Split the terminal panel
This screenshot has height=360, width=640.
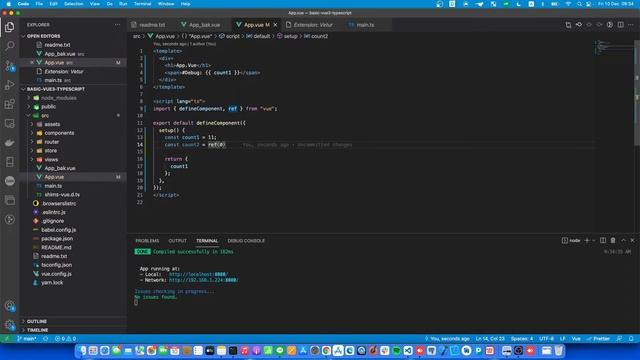point(603,241)
